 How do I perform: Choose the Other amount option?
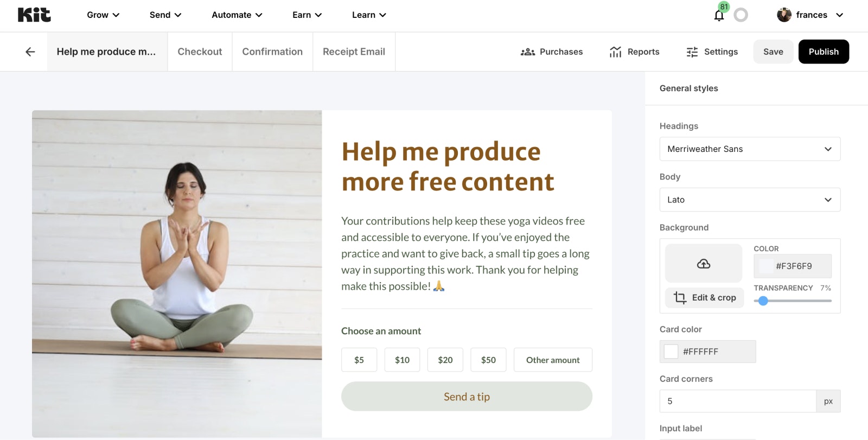pyautogui.click(x=553, y=360)
